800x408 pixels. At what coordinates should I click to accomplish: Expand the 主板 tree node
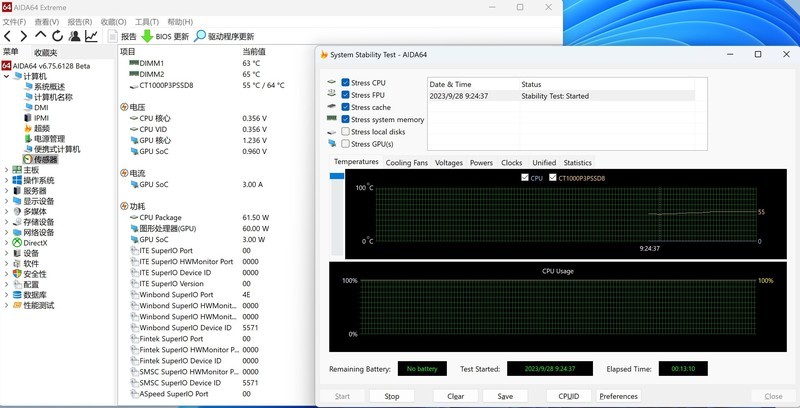(6, 170)
